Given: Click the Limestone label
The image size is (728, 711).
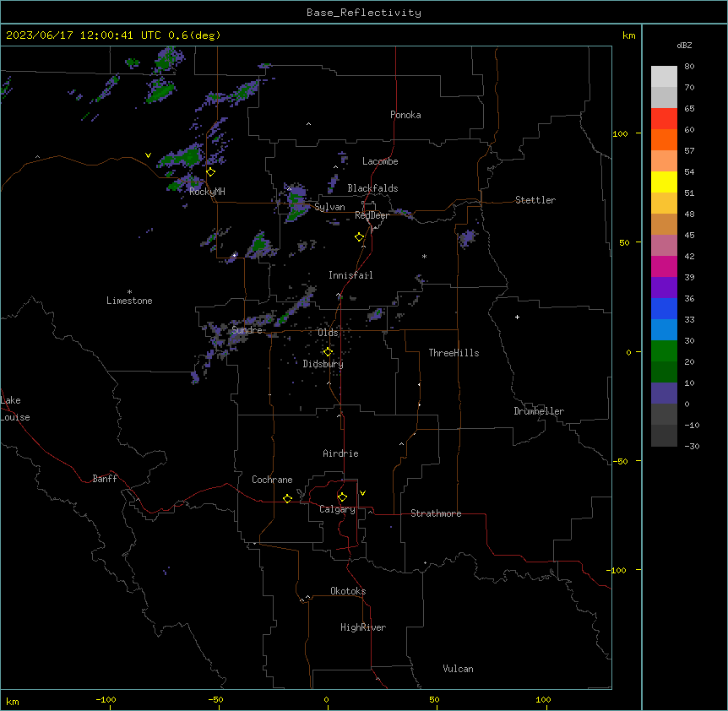Looking at the screenshot, I should pos(129,301).
